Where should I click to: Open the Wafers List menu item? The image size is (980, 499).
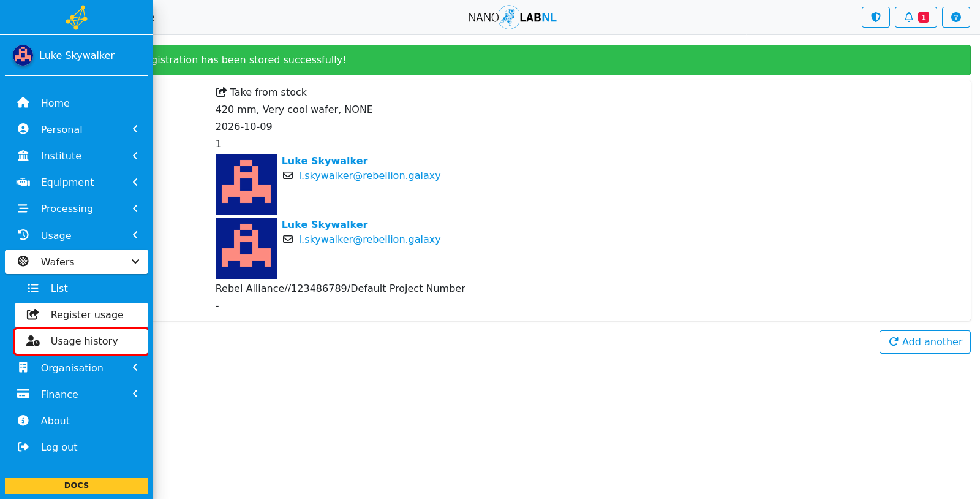(81, 288)
